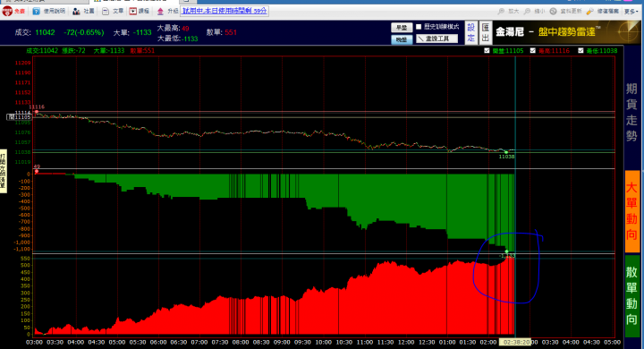Click the 升級 upgrade arrow icon
Viewport: 644px width, 349px height.
click(x=161, y=11)
